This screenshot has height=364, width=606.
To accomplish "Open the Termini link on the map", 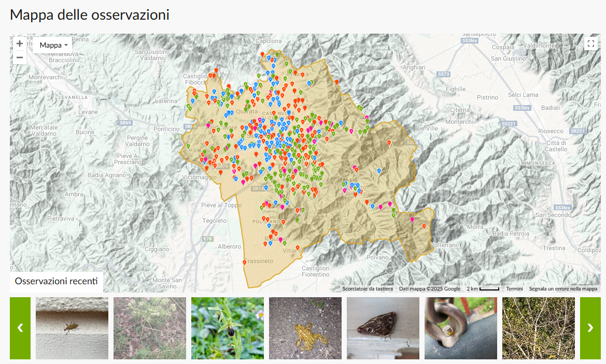I will [x=514, y=289].
